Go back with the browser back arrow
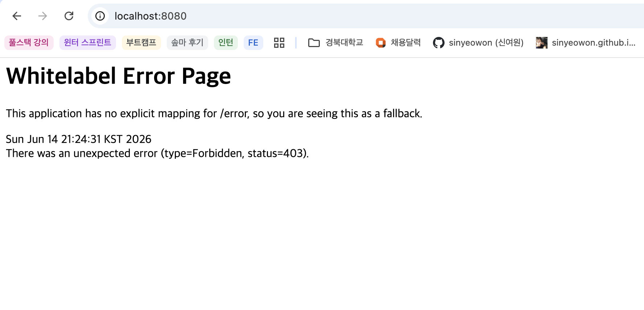The height and width of the screenshot is (310, 644). pyautogui.click(x=17, y=16)
